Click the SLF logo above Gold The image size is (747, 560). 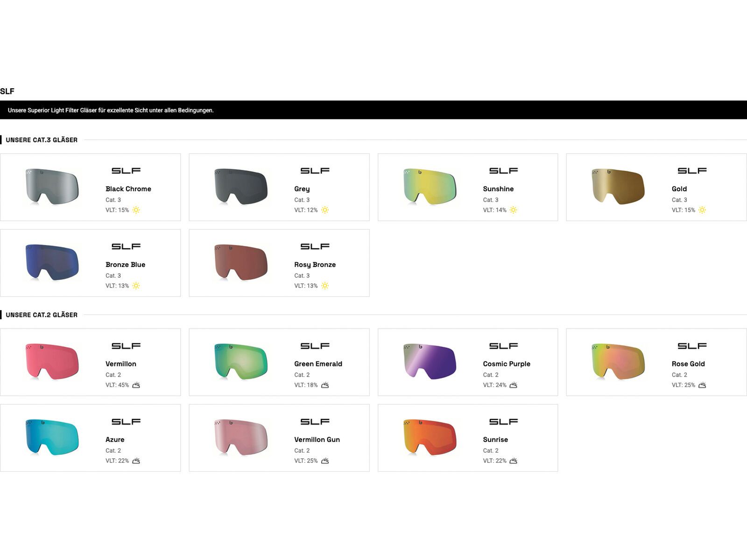[692, 171]
